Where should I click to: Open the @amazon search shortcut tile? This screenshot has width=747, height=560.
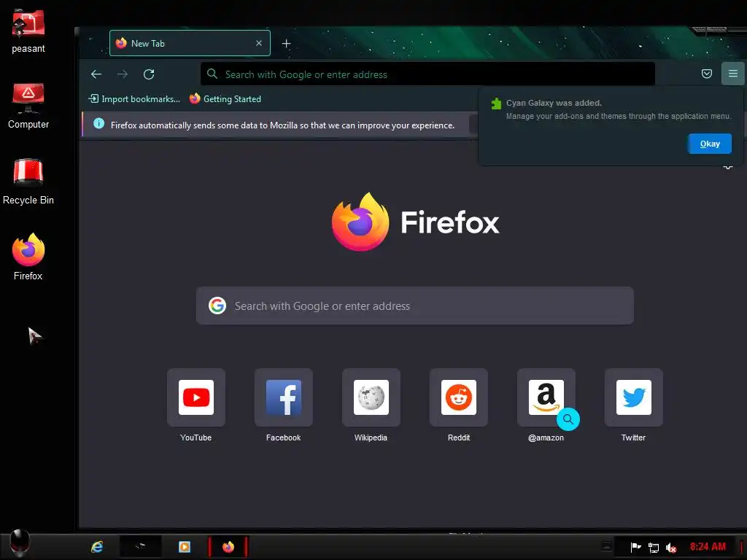(x=546, y=397)
